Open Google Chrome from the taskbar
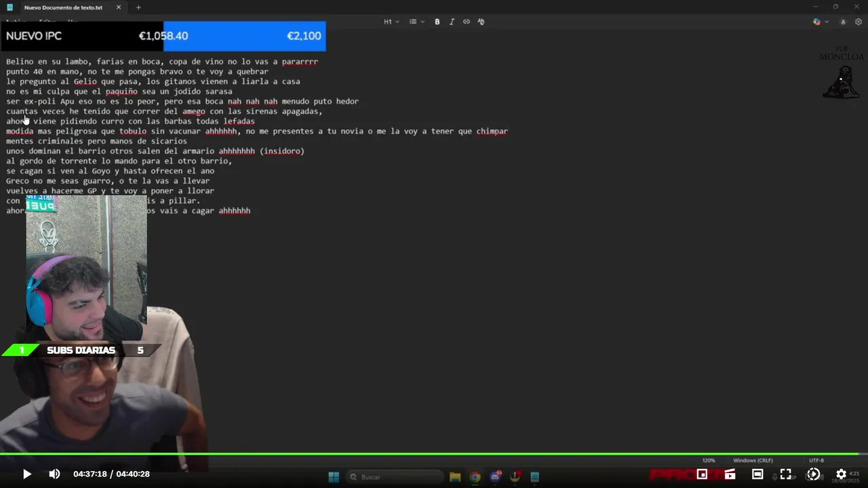The width and height of the screenshot is (868, 488). tap(475, 477)
